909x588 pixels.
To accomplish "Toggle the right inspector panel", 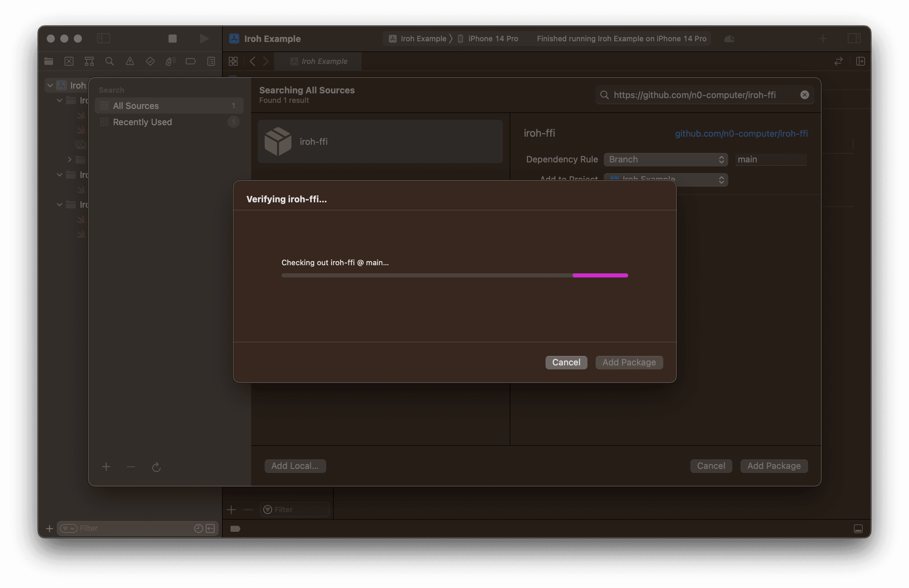I will tap(854, 39).
